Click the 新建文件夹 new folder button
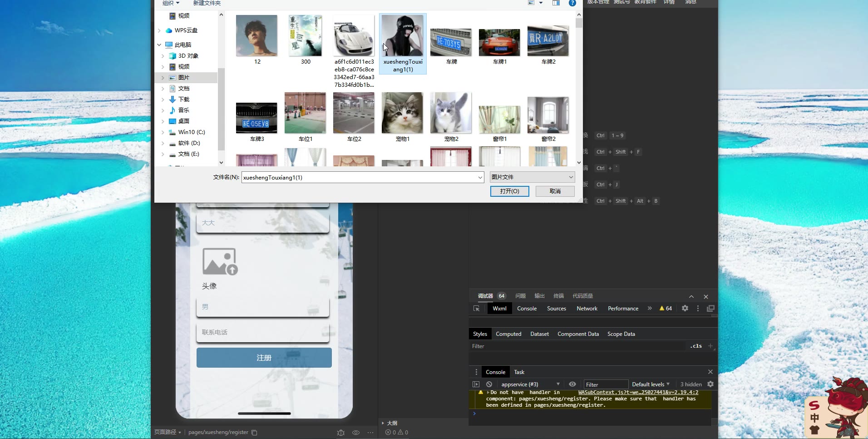This screenshot has height=439, width=868. pos(207,3)
